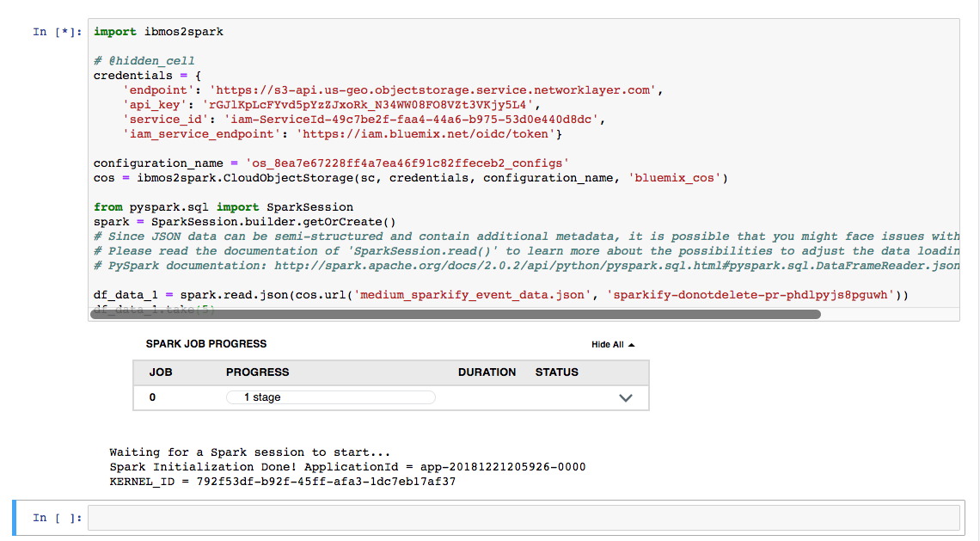The image size is (980, 541).
Task: Click the STATUS column header
Action: [557, 372]
